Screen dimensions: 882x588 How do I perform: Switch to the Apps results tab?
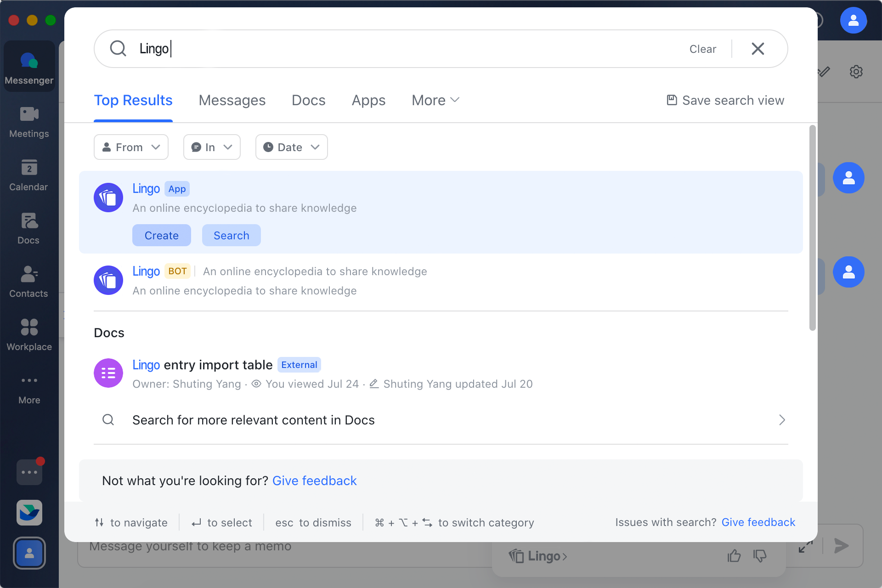368,100
